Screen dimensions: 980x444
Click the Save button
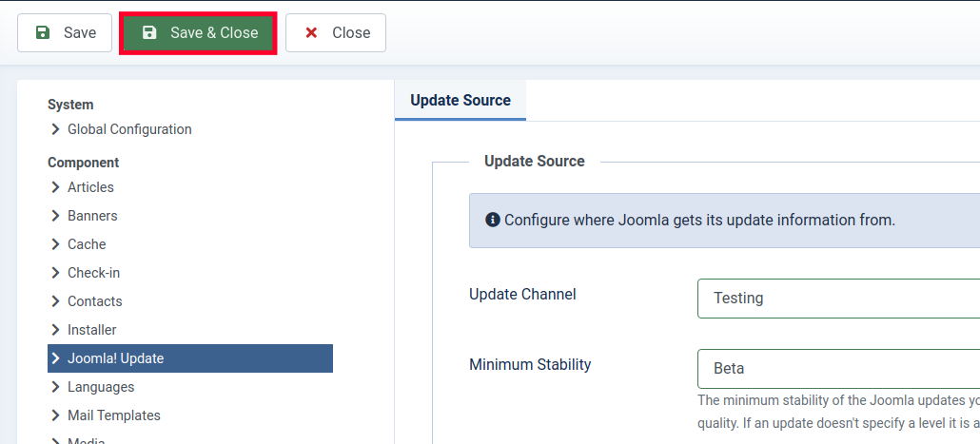pos(65,33)
